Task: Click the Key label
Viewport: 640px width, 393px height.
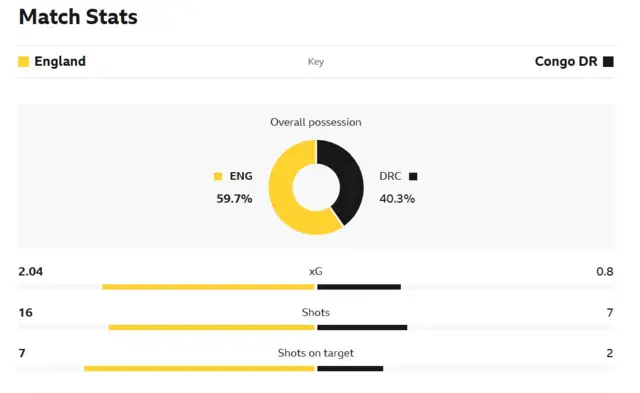Action: [x=316, y=62]
